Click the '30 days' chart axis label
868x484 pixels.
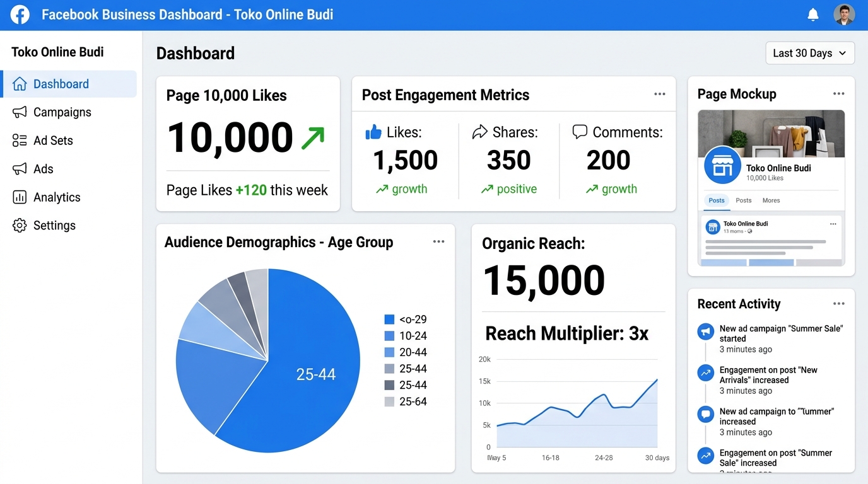[x=657, y=458]
